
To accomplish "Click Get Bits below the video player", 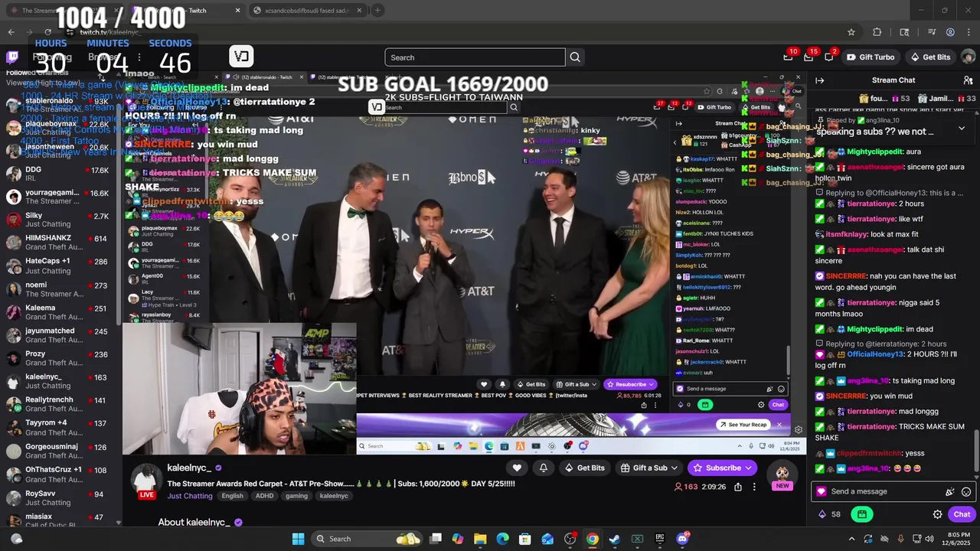I will click(584, 468).
